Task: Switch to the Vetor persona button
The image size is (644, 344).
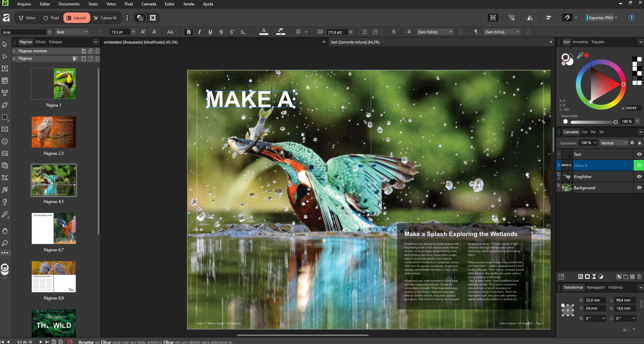Action: coord(27,18)
